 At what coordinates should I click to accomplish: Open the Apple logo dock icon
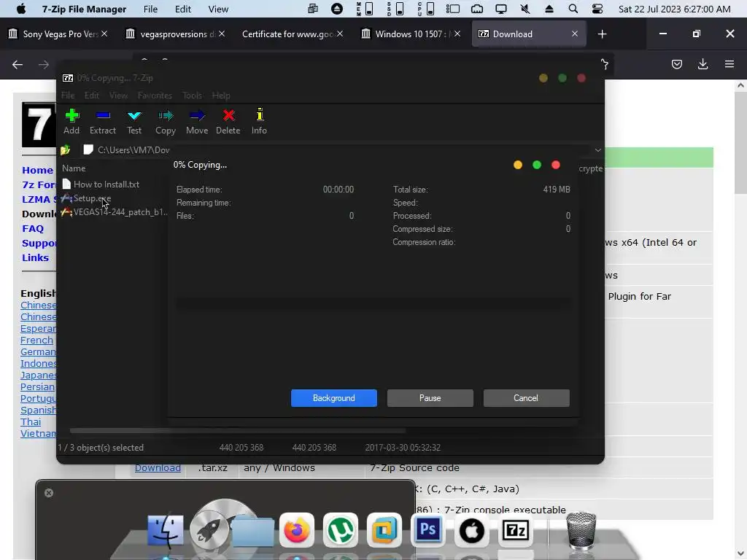(472, 530)
